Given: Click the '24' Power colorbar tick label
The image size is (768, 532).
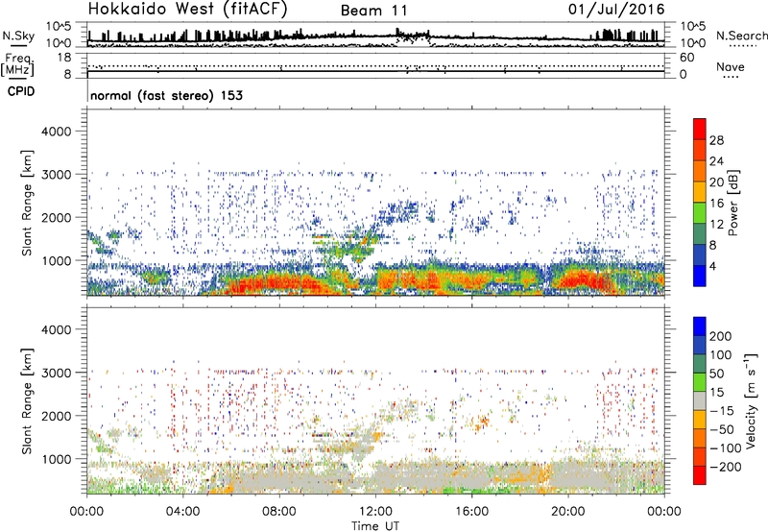Looking at the screenshot, I should (716, 161).
